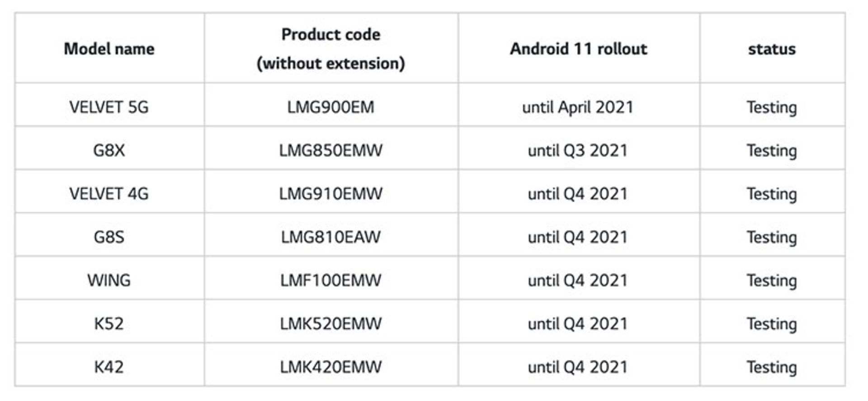Viewport: 868px width, 401px height.
Task: Click the Product code column header
Action: click(x=330, y=48)
